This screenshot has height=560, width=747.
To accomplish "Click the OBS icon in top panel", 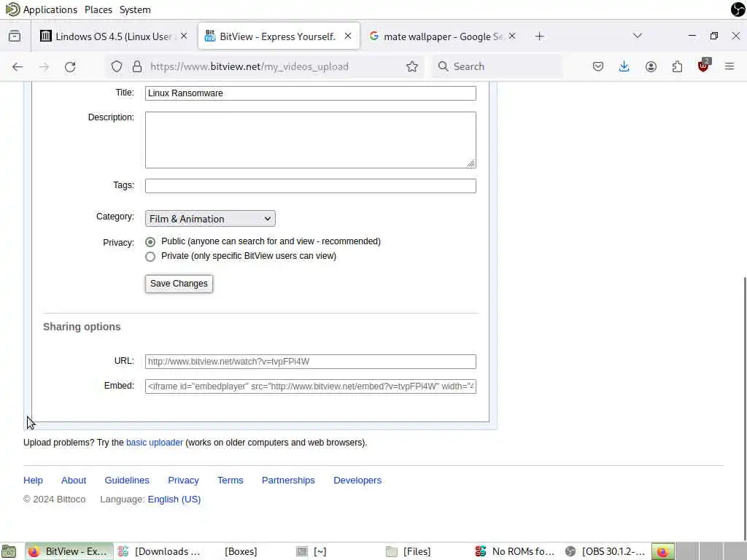I will [738, 9].
